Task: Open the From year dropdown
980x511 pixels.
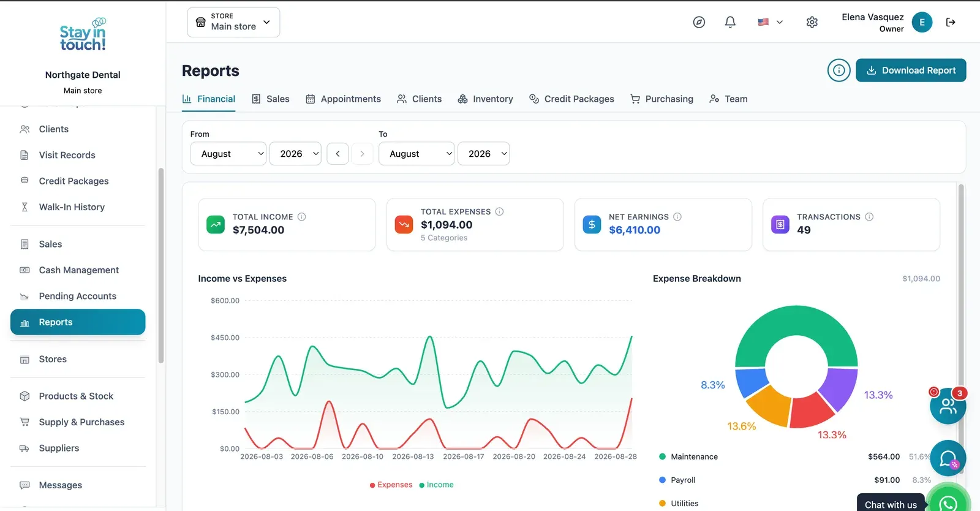Action: 295,154
